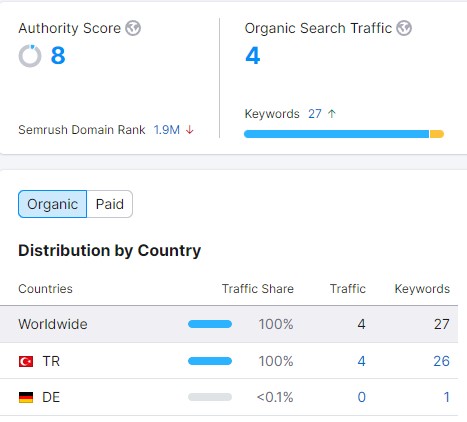
Task: Open DE keywords value 1
Action: [x=447, y=397]
